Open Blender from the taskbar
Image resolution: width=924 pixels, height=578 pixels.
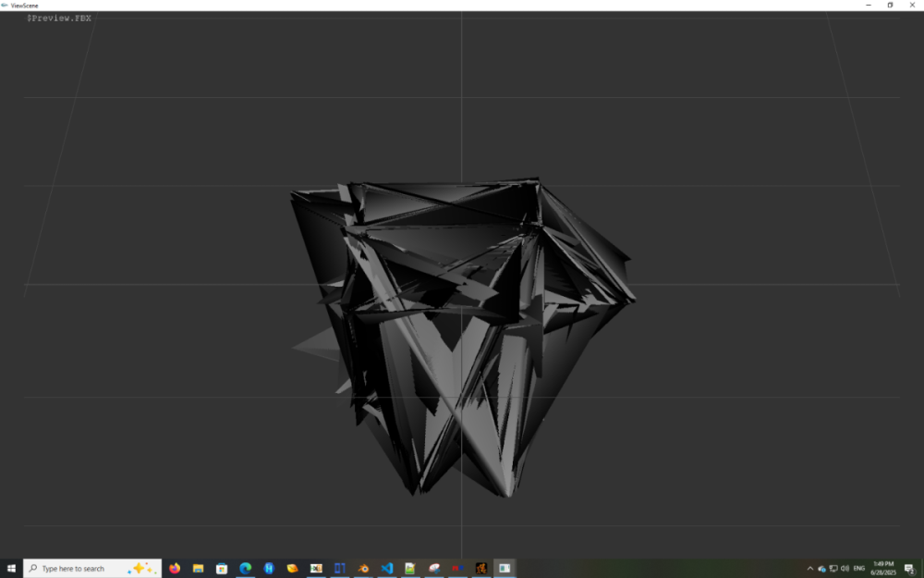pyautogui.click(x=364, y=568)
